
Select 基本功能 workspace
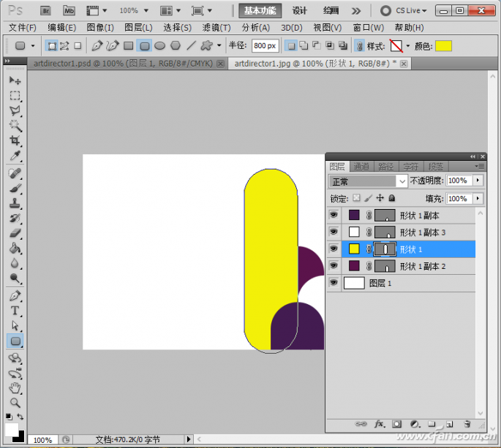point(260,11)
